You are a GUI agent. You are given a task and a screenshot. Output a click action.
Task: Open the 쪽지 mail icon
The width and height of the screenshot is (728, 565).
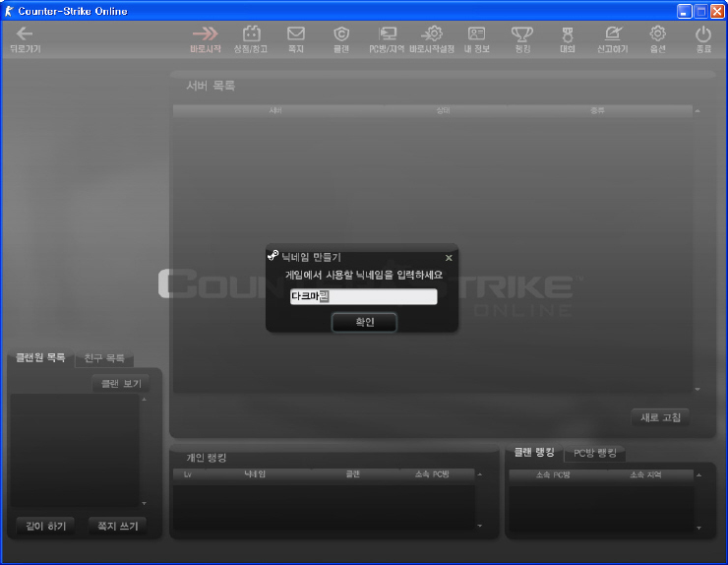point(296,39)
